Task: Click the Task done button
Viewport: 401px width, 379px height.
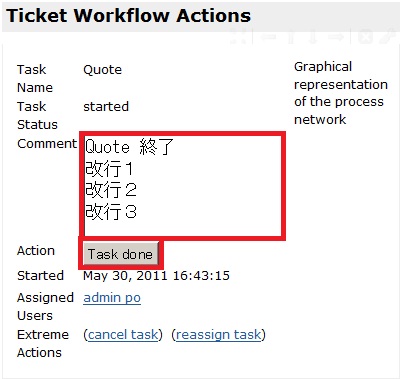Action: (x=120, y=254)
